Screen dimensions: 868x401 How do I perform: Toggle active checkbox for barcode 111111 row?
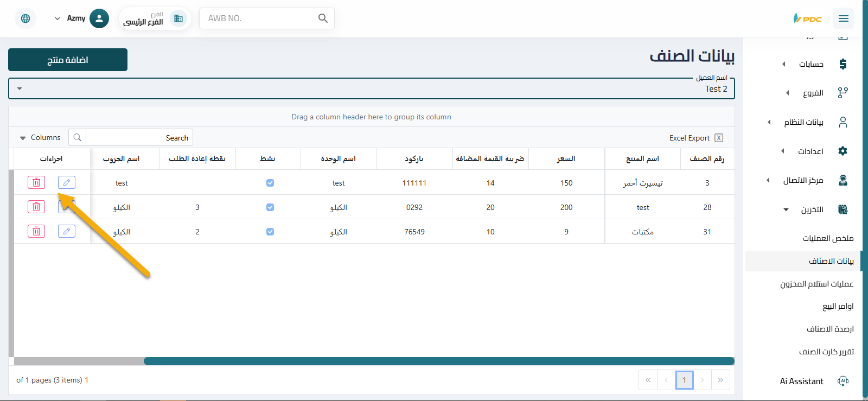coord(270,183)
